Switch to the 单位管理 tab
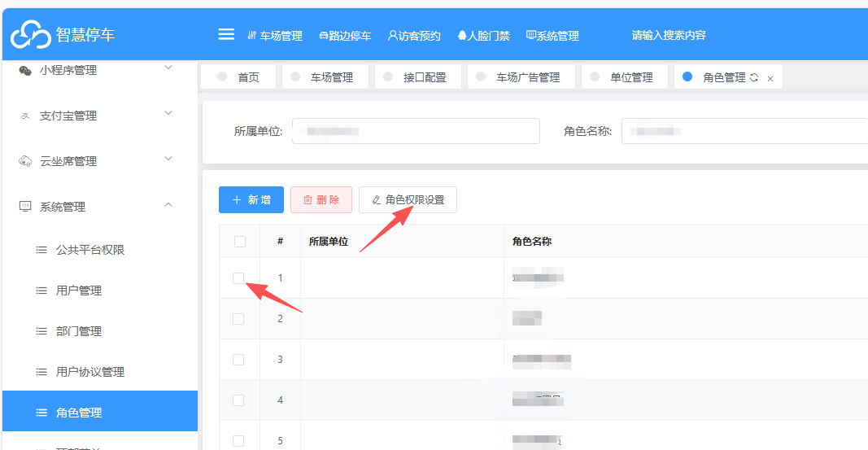The height and width of the screenshot is (450, 868). coord(625,77)
